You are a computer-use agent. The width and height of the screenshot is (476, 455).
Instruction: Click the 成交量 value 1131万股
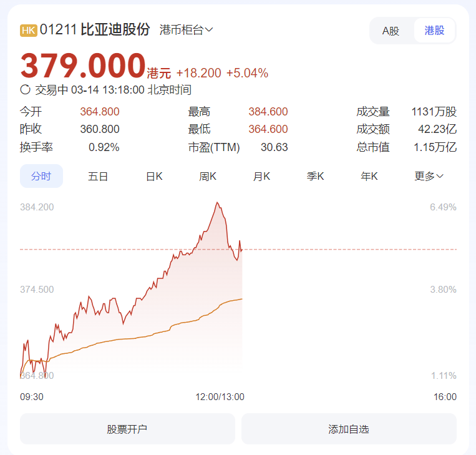[x=434, y=112]
